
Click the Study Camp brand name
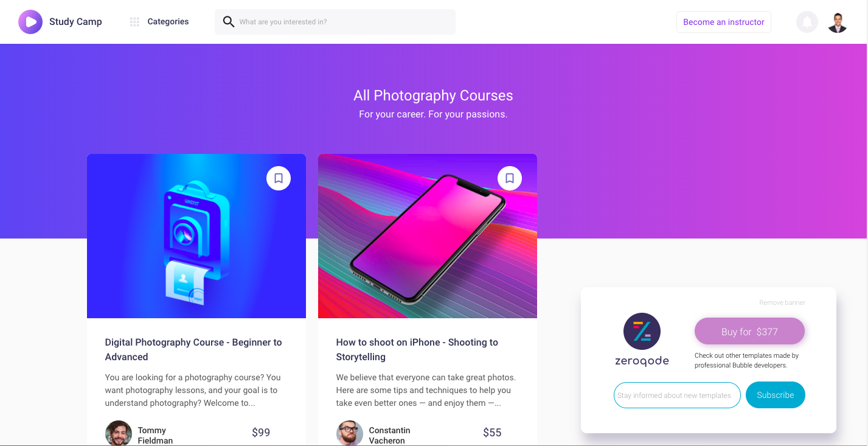[75, 22]
